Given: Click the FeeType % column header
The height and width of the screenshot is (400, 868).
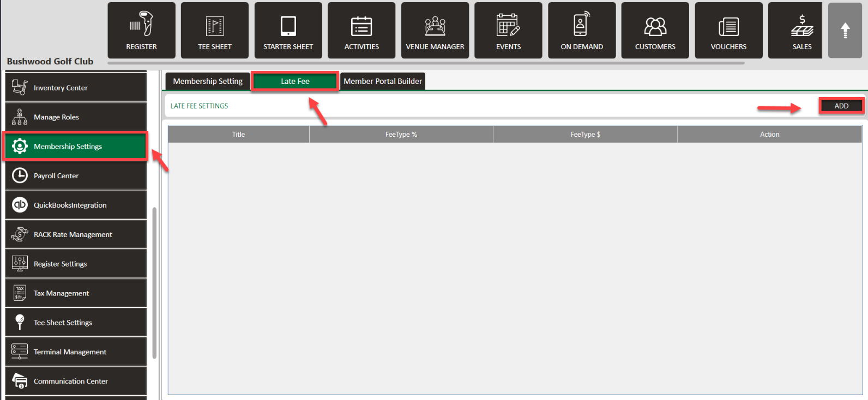Looking at the screenshot, I should click(401, 135).
